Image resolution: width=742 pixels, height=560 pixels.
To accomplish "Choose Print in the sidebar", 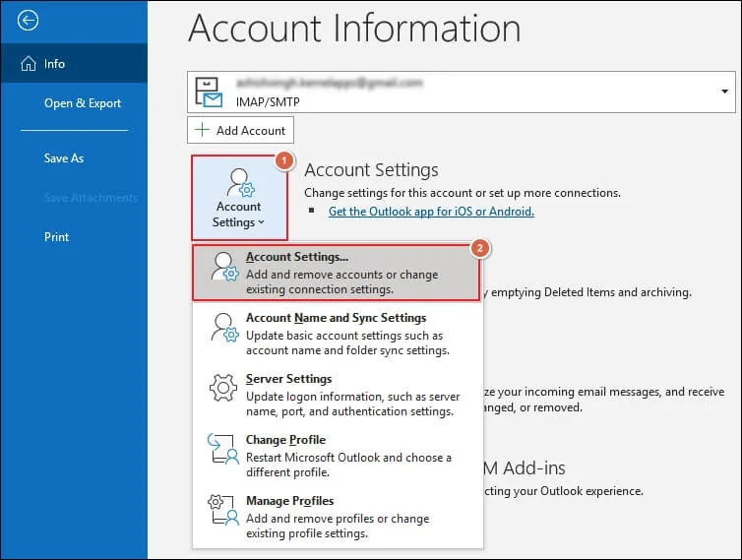I will click(x=57, y=236).
